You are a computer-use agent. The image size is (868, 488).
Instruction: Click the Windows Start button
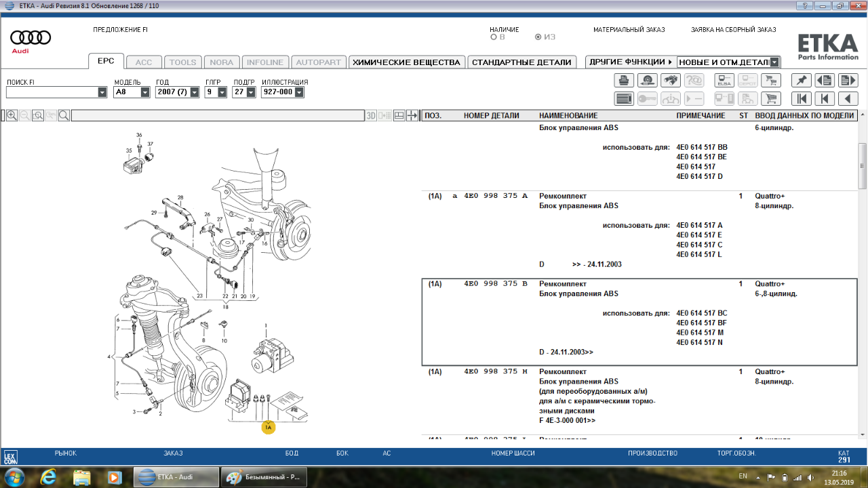[x=14, y=476]
